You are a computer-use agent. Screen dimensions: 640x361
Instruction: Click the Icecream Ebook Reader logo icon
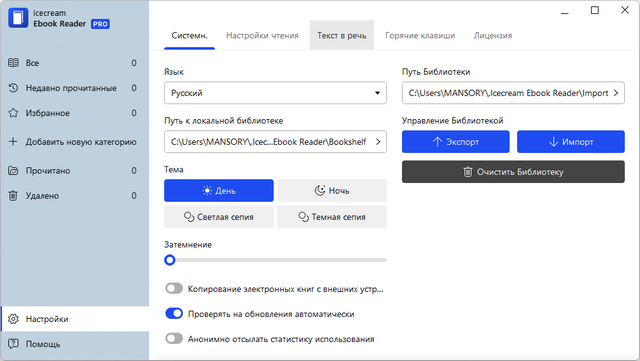coord(18,18)
